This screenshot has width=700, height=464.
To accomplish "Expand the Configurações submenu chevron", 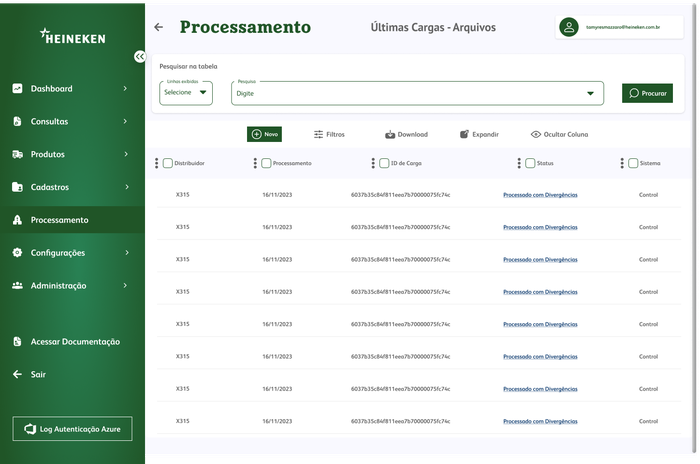I will (127, 253).
